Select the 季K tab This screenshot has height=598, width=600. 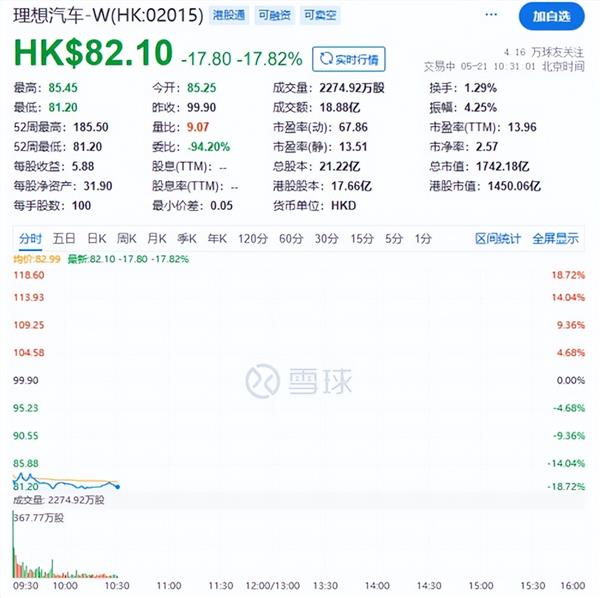(x=186, y=238)
